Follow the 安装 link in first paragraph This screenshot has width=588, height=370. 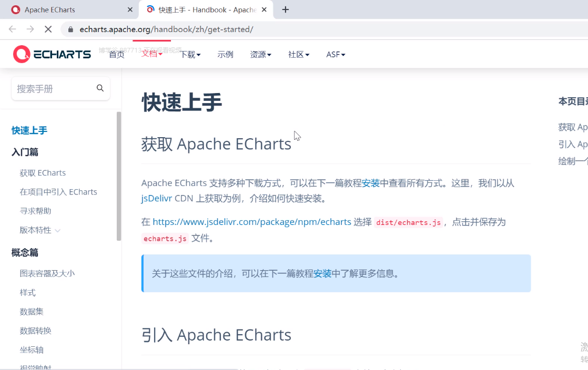(x=370, y=183)
